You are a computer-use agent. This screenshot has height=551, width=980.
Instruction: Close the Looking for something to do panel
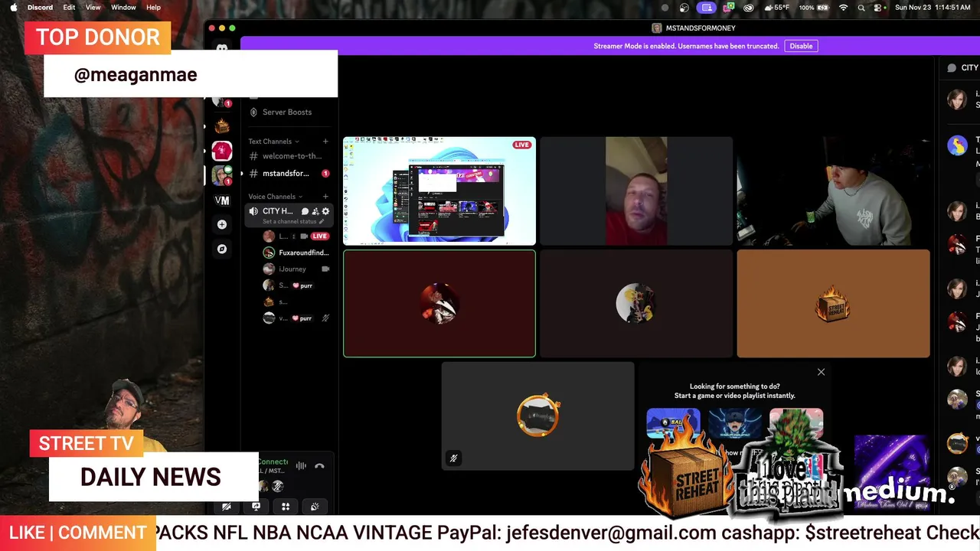(821, 372)
